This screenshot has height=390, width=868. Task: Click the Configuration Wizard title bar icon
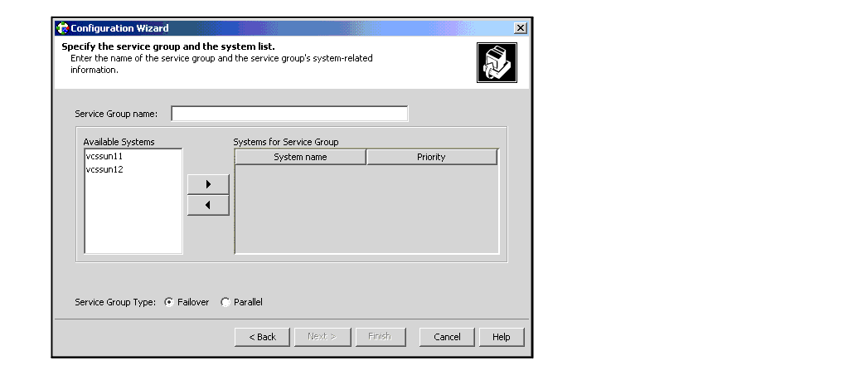62,28
